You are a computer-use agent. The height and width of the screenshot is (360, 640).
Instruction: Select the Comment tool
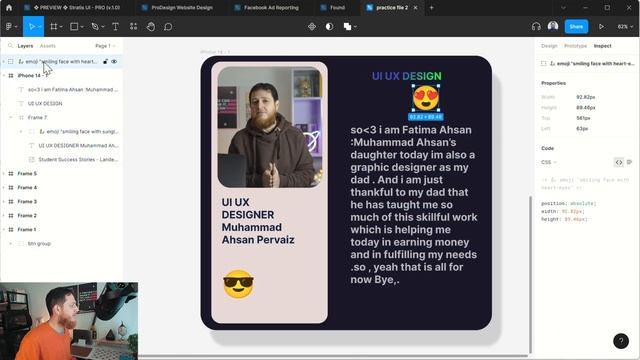point(168,27)
